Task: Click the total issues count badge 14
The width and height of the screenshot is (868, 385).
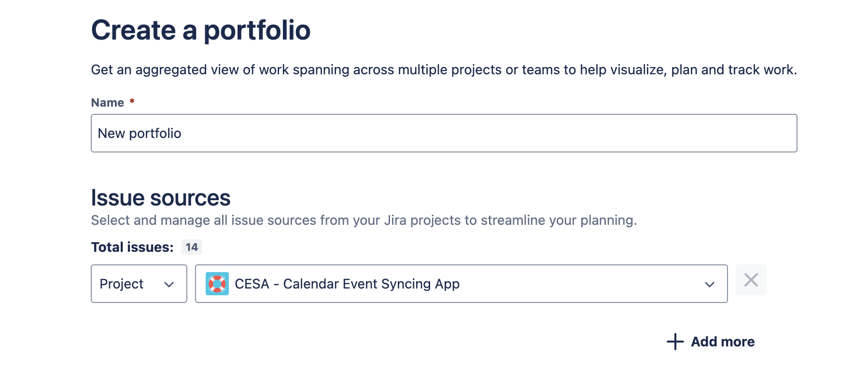Action: pyautogui.click(x=192, y=247)
